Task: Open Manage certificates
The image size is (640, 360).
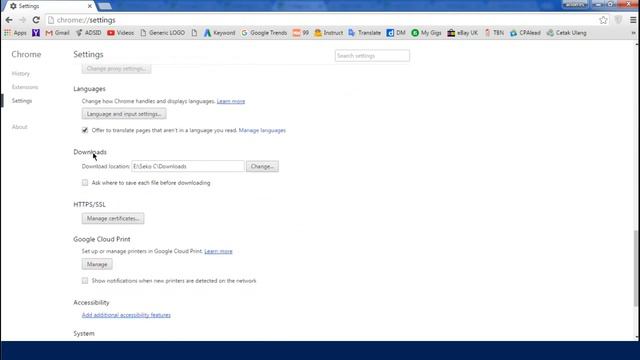Action: [x=113, y=219]
